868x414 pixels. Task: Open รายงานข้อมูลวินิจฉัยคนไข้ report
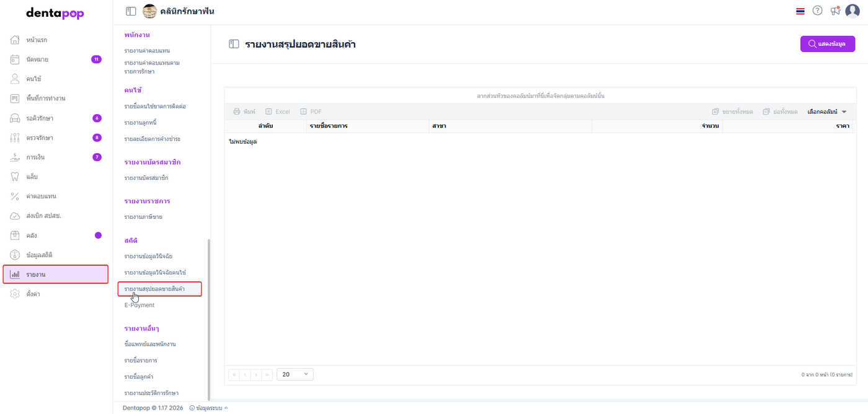tap(155, 272)
